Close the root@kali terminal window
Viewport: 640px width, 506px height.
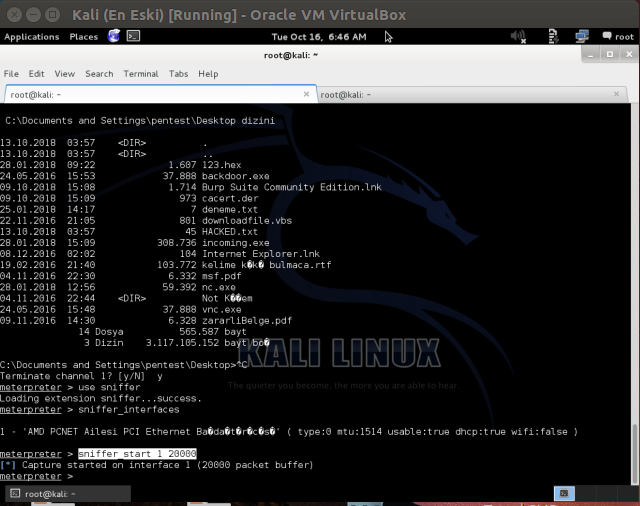click(x=629, y=55)
